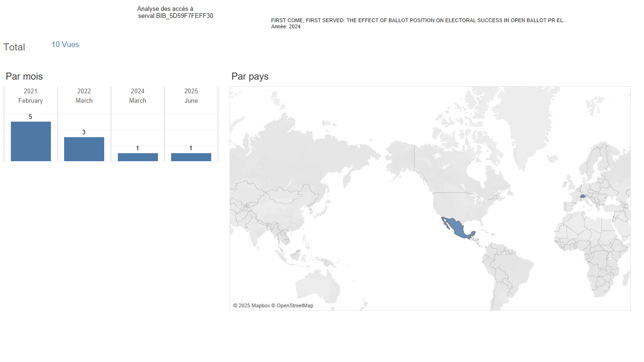Viewport: 644px width, 362px height.
Task: Click the 'Année: 2024' text
Action: click(286, 27)
